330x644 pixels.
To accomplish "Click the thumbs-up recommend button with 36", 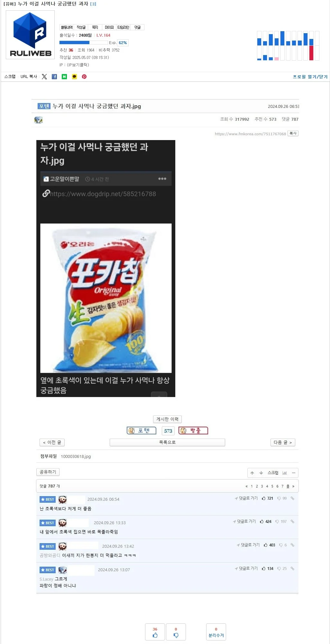I will (155, 632).
